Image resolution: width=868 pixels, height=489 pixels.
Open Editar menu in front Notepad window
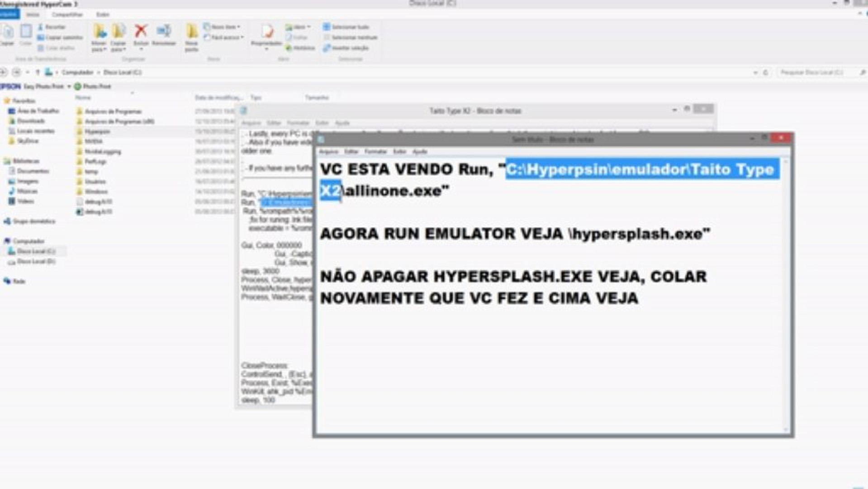click(351, 152)
